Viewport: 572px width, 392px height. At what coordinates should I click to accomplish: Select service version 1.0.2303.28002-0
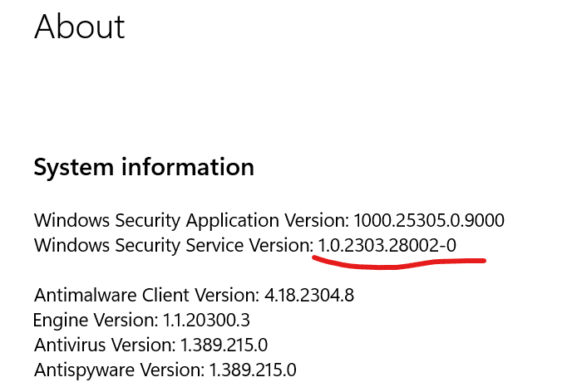tap(387, 245)
